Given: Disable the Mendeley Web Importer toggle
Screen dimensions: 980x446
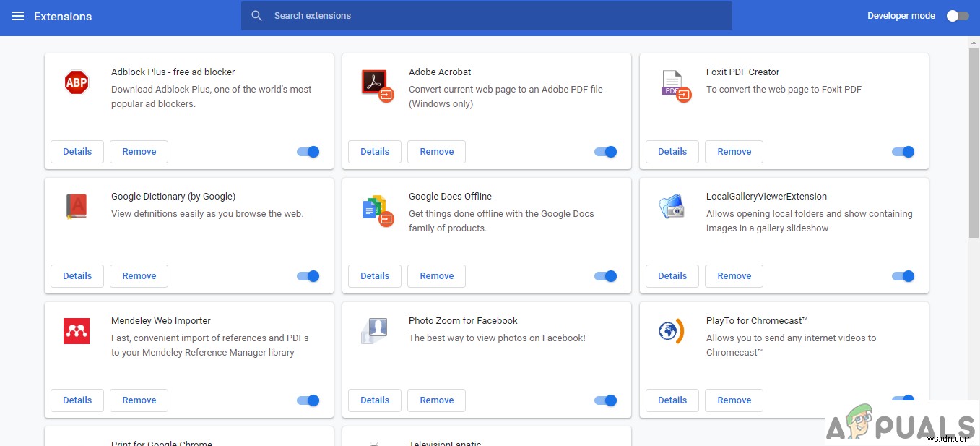Looking at the screenshot, I should (308, 400).
